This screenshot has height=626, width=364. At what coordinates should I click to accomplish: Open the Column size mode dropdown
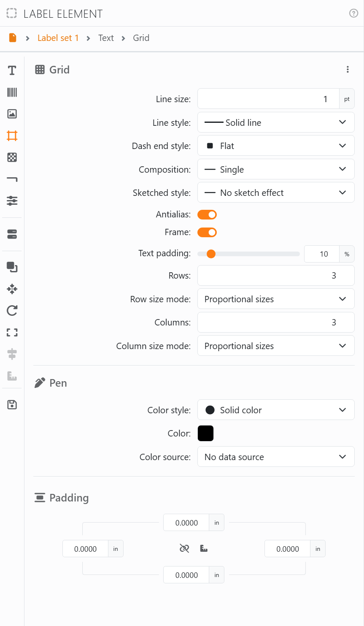[x=276, y=346]
